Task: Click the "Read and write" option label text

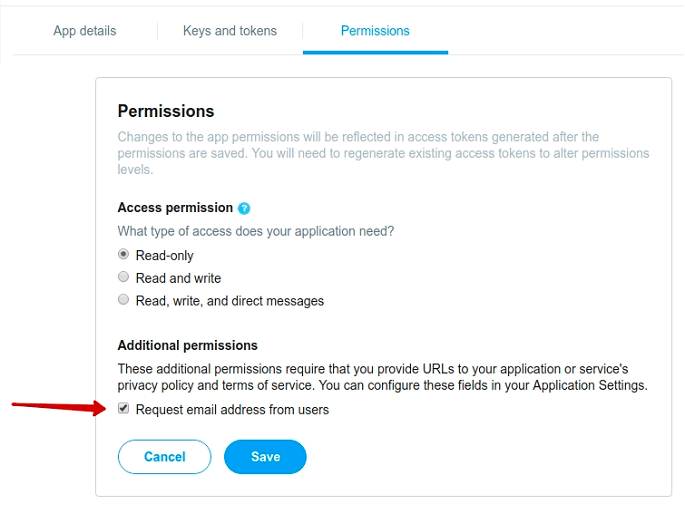Action: tap(178, 278)
